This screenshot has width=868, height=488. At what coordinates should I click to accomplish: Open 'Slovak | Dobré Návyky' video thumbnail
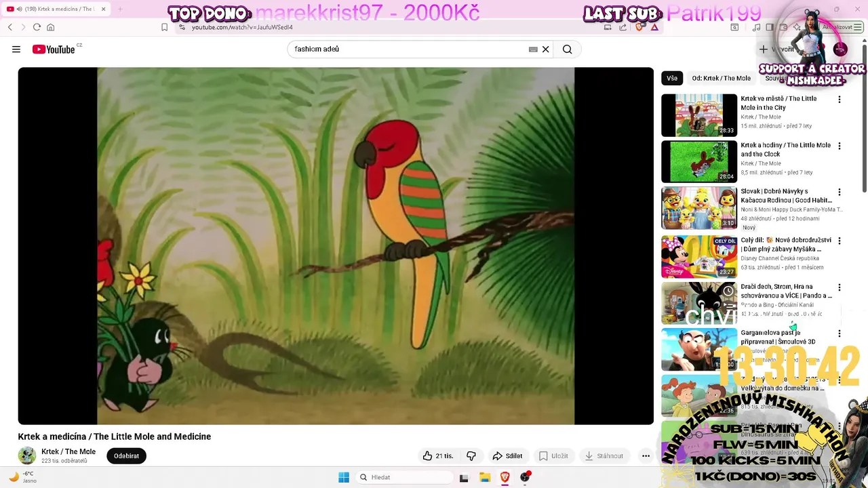(x=699, y=209)
